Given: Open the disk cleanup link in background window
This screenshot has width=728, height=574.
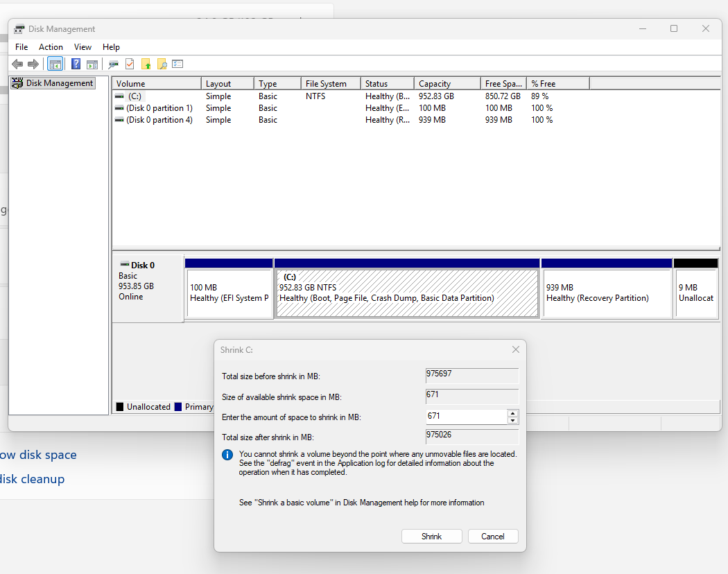Looking at the screenshot, I should pyautogui.click(x=32, y=479).
